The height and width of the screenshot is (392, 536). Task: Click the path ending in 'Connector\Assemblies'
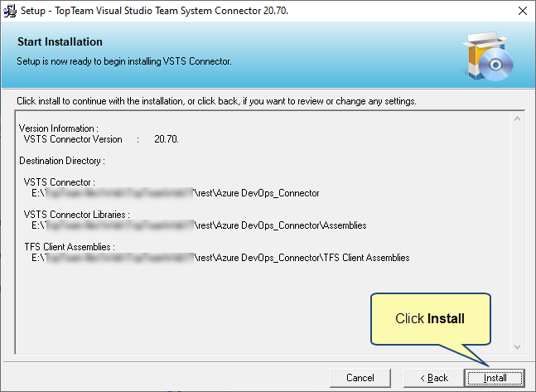coord(199,225)
